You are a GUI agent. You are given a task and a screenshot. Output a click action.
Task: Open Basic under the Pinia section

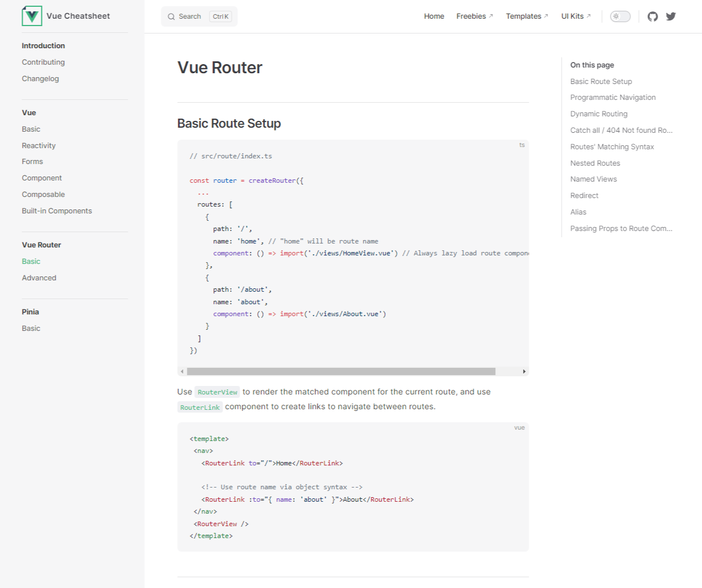tap(31, 328)
